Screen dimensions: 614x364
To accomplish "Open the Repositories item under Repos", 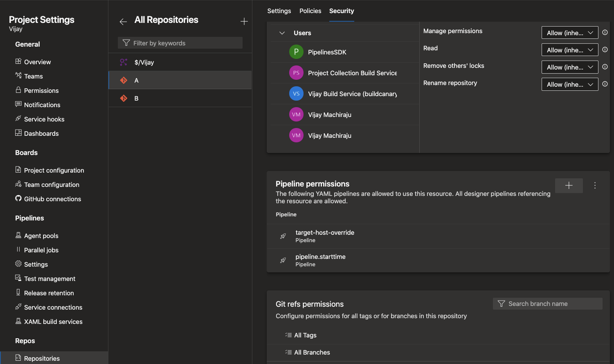I will coord(41,358).
